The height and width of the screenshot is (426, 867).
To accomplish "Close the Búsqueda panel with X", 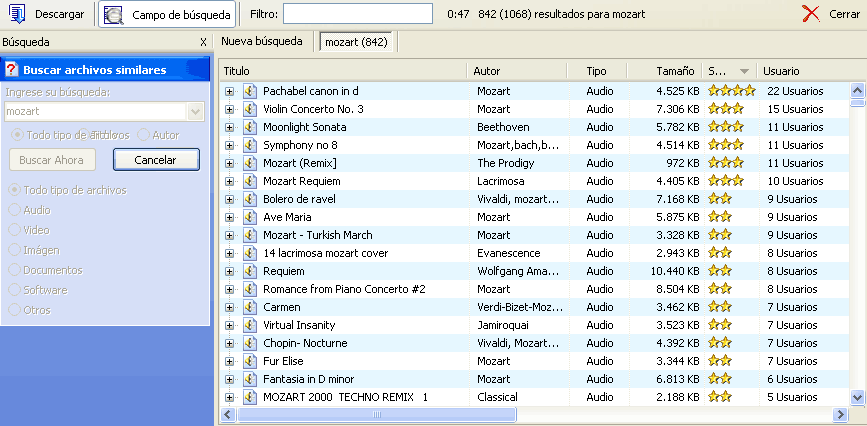I will (x=203, y=43).
